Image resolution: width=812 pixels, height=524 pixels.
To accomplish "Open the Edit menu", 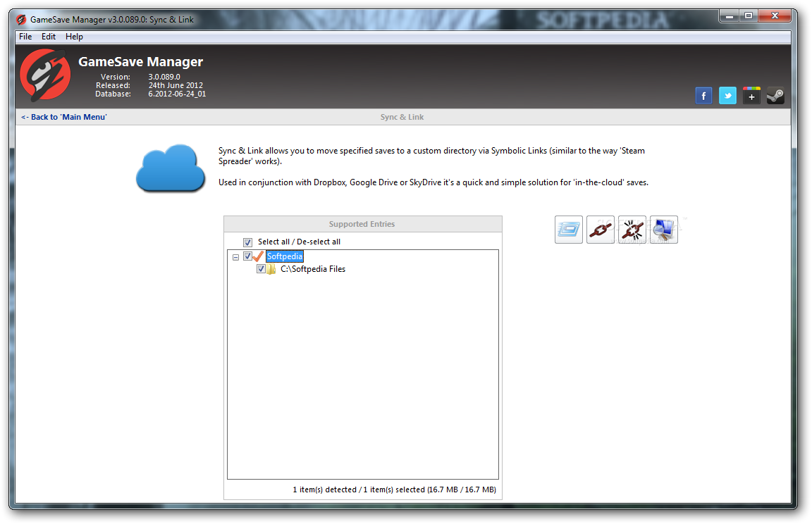I will tap(49, 37).
